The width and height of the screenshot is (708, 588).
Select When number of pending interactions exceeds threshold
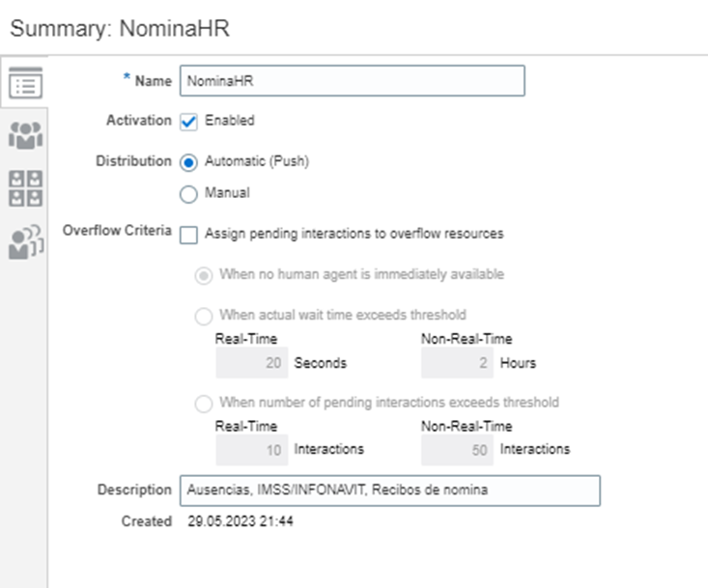coord(204,404)
